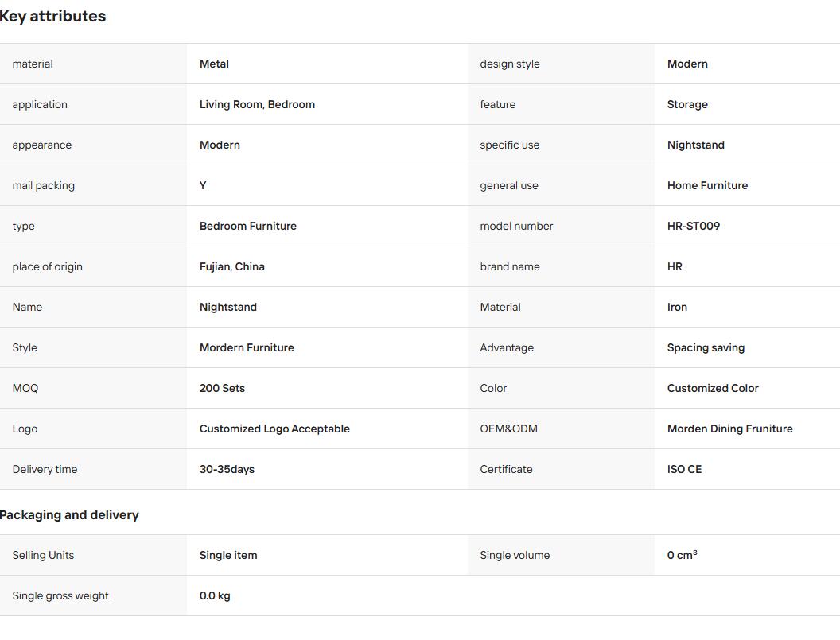Viewport: 840px width, 640px height.
Task: Click the Customized Logo Acceptable text
Action: [x=274, y=429]
